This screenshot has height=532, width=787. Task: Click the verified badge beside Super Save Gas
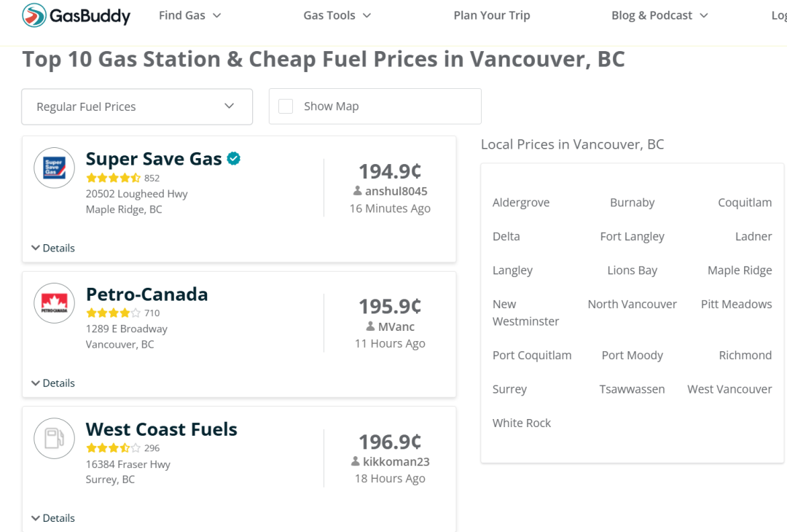[234, 158]
